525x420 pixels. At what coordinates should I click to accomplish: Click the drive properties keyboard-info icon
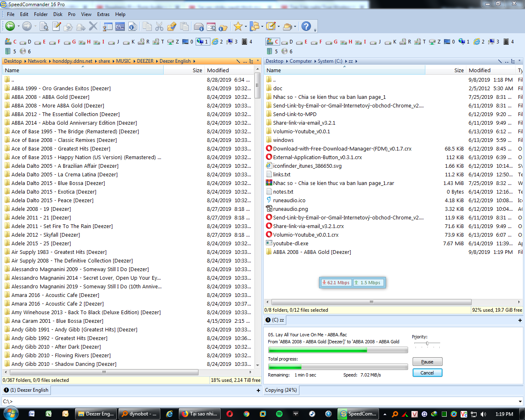[x=199, y=26]
